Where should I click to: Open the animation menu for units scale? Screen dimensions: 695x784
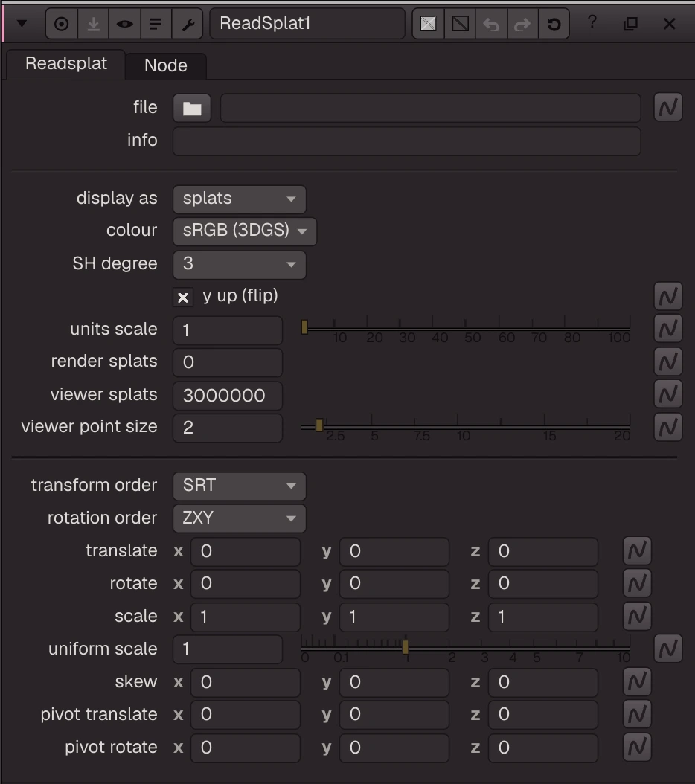(x=668, y=329)
